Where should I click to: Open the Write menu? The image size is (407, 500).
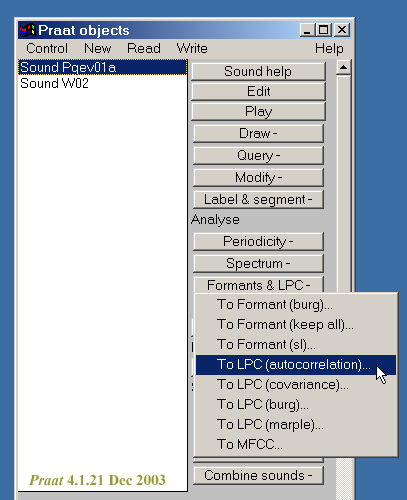tap(192, 48)
